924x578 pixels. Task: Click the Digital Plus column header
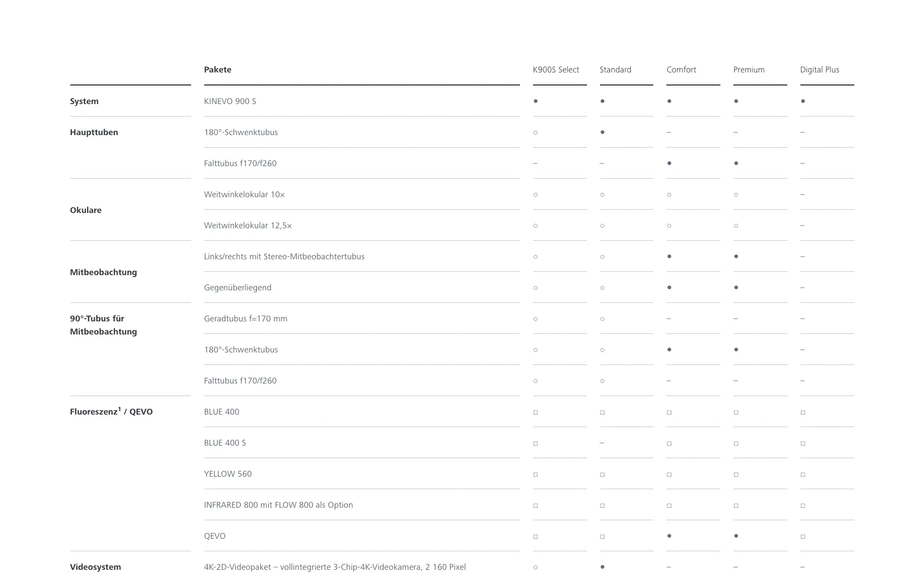point(819,70)
